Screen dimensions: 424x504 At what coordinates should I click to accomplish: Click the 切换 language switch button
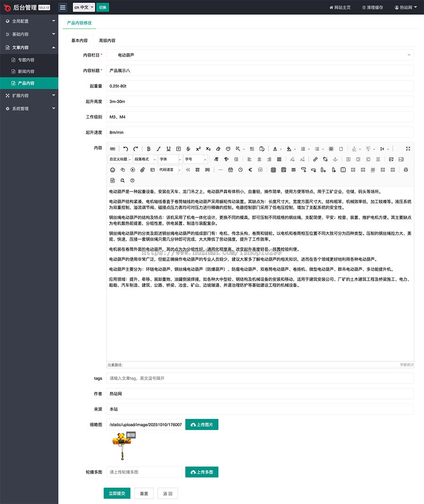tap(103, 7)
